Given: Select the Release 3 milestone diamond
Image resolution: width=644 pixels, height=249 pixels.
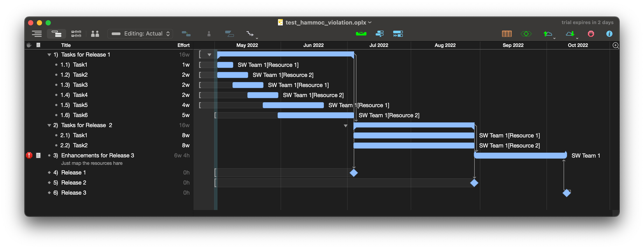Looking at the screenshot, I should 566,193.
